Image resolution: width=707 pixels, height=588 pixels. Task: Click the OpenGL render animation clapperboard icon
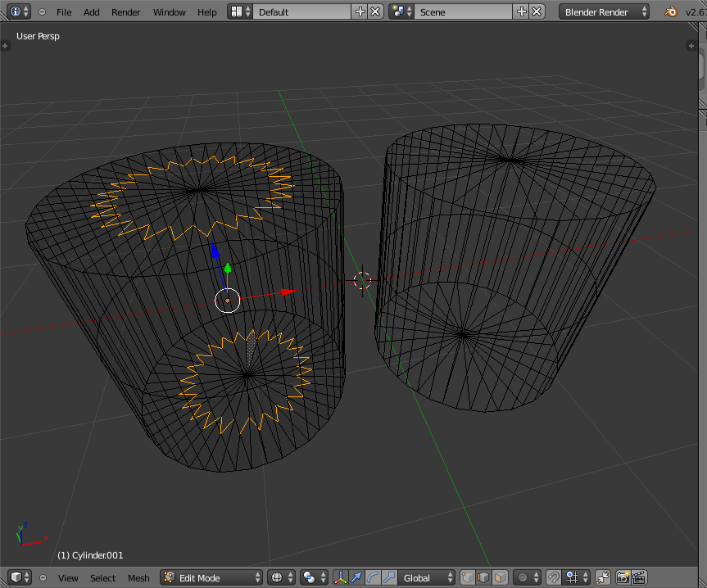tap(640, 577)
